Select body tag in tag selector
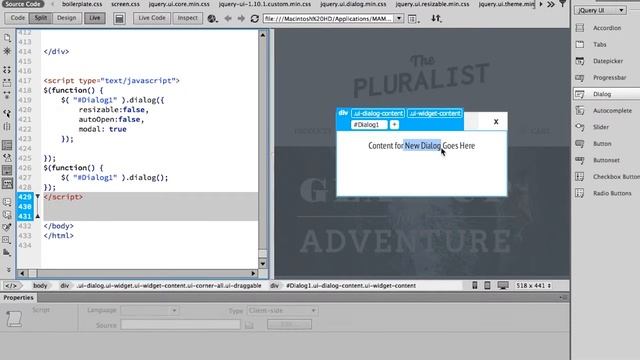This screenshot has width=640, height=360. 40,285
